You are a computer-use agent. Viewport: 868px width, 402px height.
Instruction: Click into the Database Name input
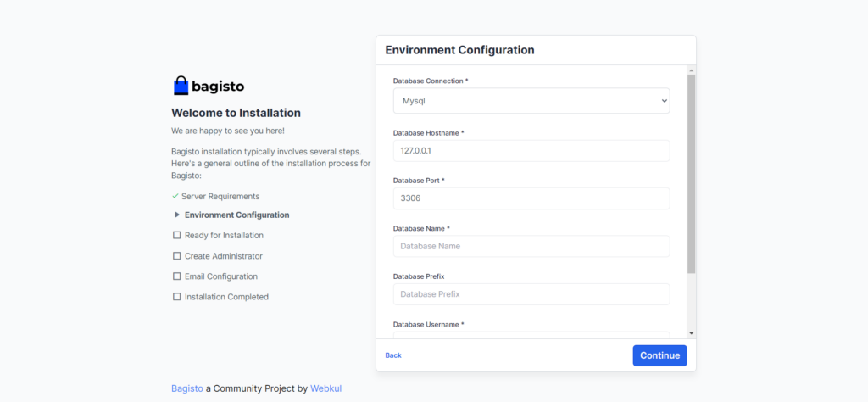(531, 246)
